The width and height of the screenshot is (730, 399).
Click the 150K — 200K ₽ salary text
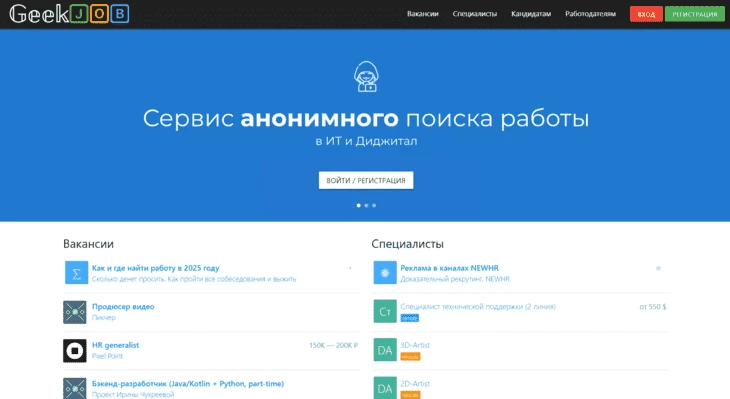(x=333, y=345)
